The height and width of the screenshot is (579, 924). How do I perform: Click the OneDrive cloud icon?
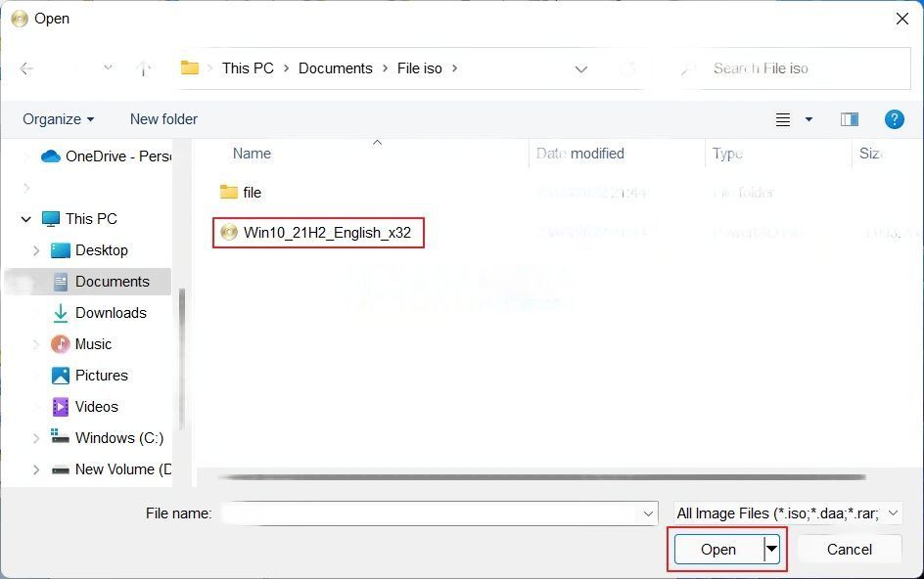[x=51, y=156]
